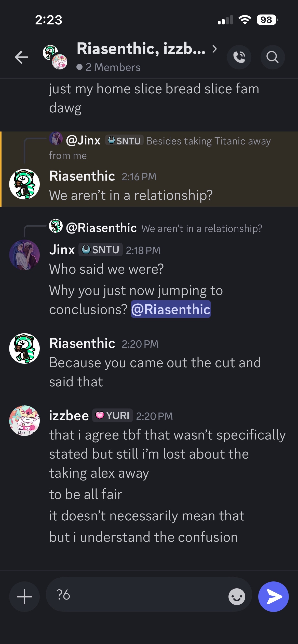Screen dimensions: 298x644
Task: Tap Jinx's SNTU server tag
Action: pos(100,250)
